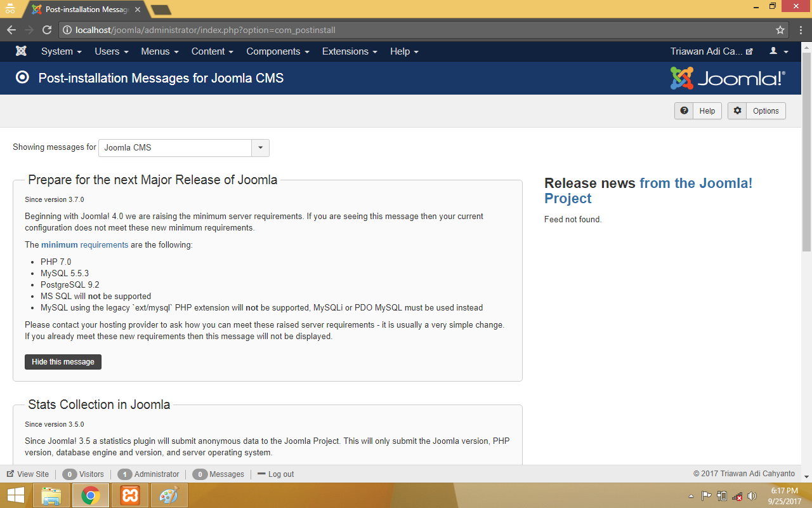Click the browser Back arrow
This screenshot has height=508, width=812.
click(11, 30)
